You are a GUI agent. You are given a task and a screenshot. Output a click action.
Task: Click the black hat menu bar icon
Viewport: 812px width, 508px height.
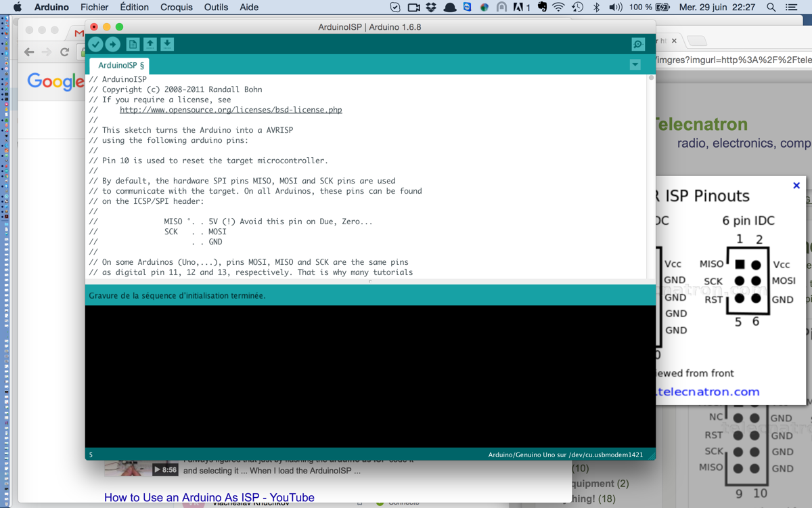tap(450, 7)
